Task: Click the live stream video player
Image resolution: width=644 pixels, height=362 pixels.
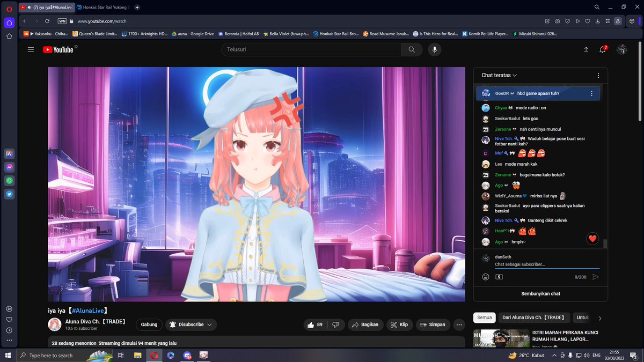Action: point(257,184)
